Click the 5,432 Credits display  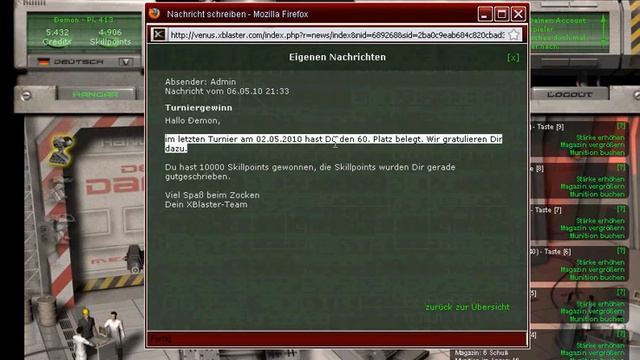[57, 37]
